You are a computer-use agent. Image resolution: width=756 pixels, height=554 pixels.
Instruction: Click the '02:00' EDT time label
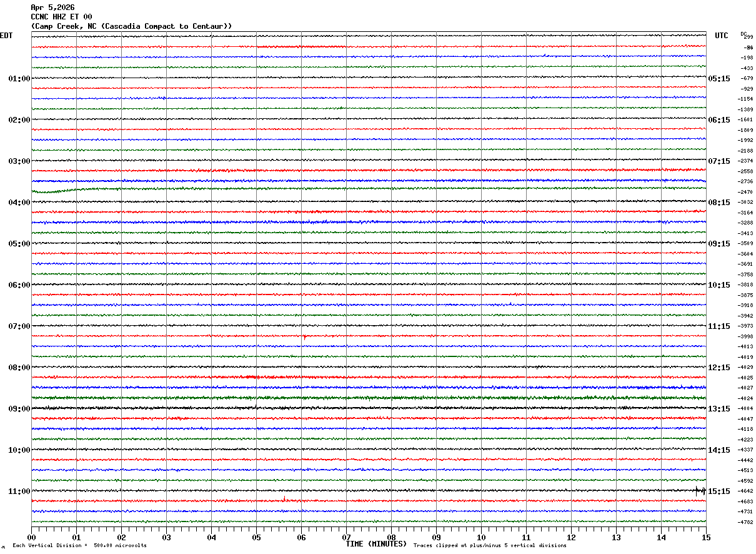[x=19, y=120]
